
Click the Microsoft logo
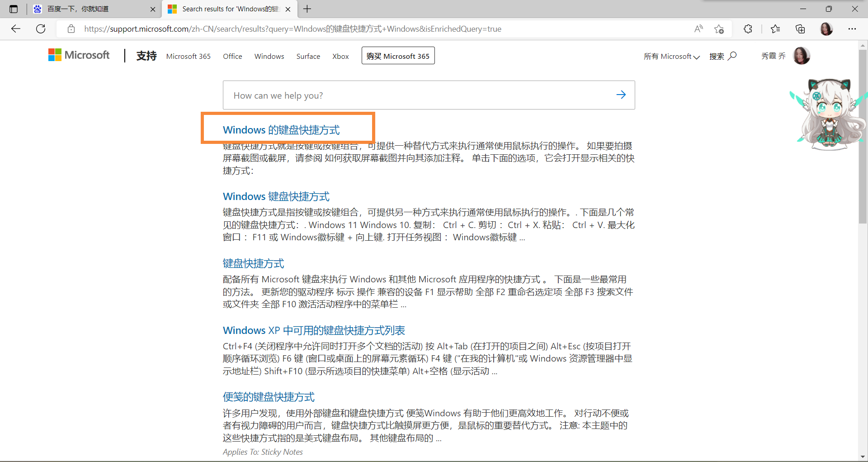pyautogui.click(x=79, y=55)
